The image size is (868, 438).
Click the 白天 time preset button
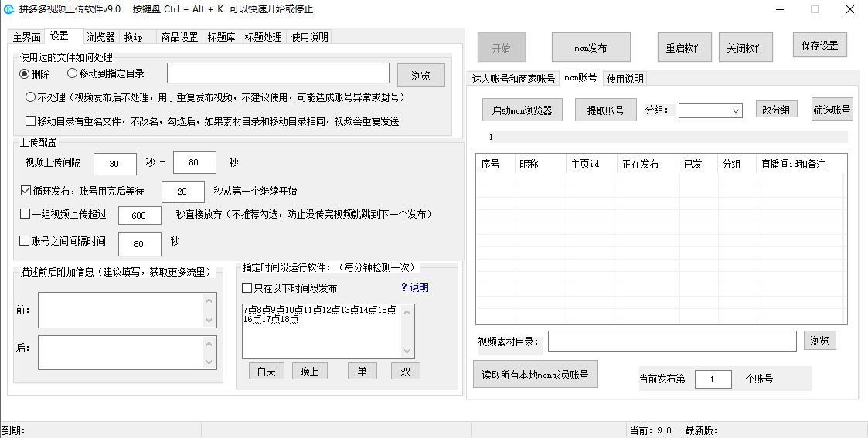click(267, 372)
